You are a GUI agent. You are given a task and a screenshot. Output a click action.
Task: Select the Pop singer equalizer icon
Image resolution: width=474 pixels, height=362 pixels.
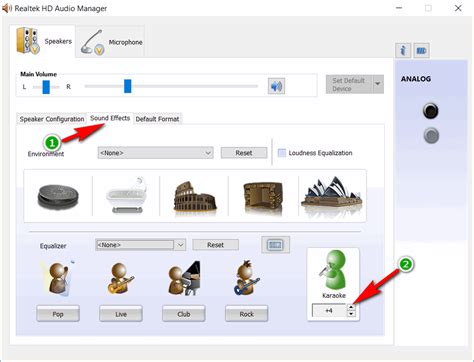click(57, 279)
